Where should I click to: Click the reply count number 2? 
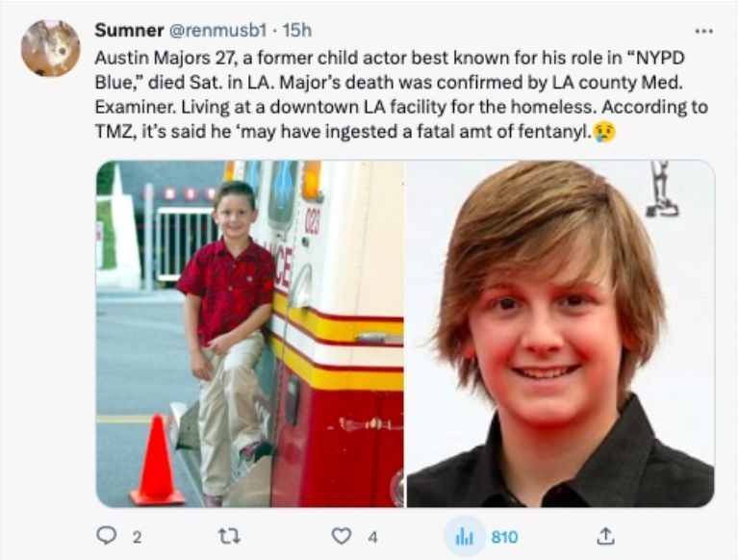136,537
